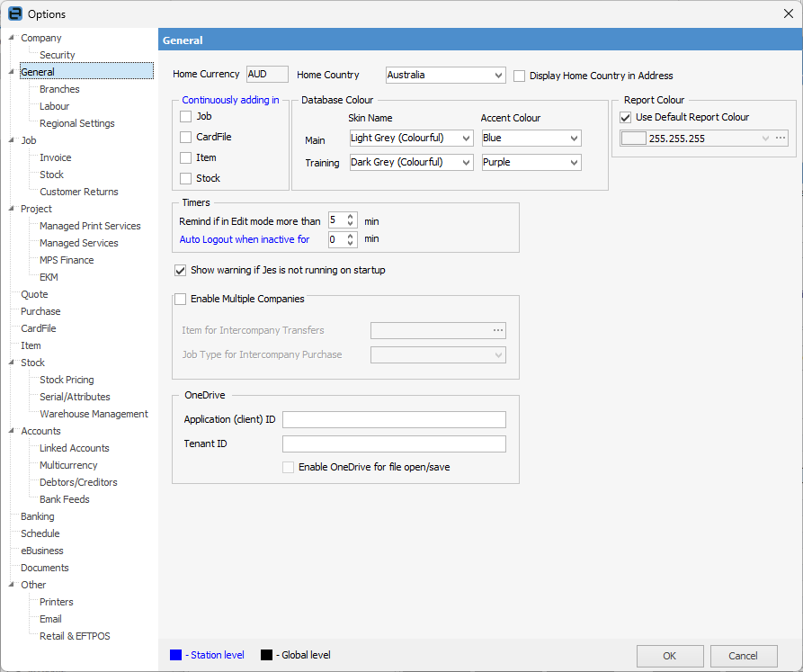The height and width of the screenshot is (672, 803).
Task: Increase the edit mode reminder minutes
Action: tap(351, 217)
